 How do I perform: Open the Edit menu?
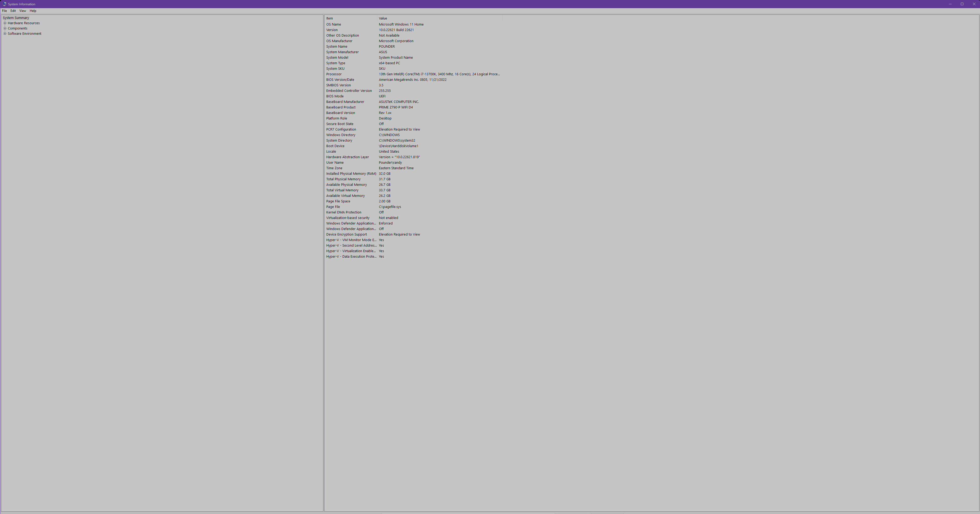click(13, 11)
